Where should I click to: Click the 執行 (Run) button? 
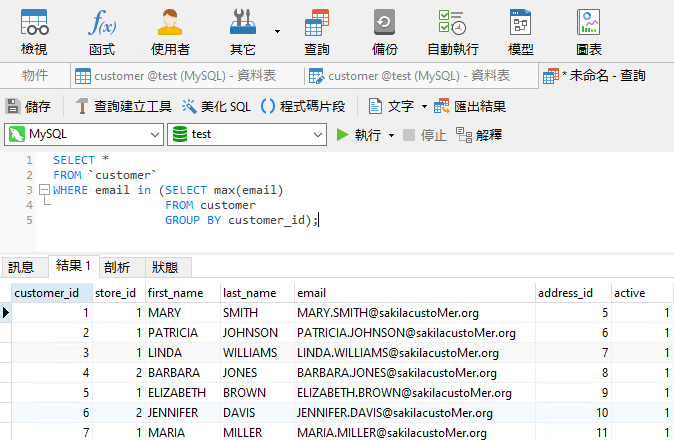click(360, 135)
